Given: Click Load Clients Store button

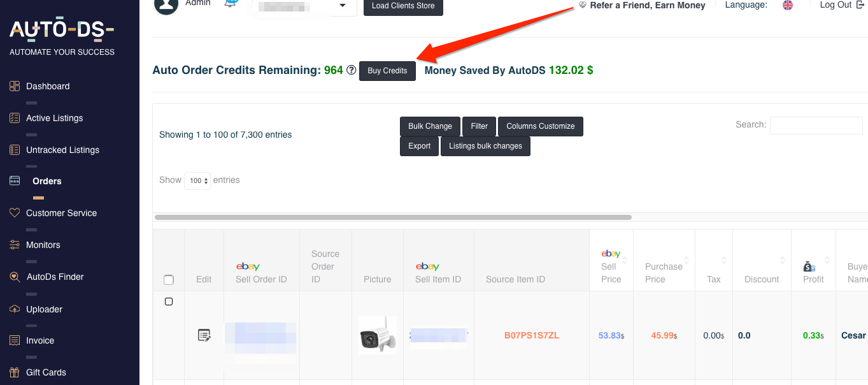Looking at the screenshot, I should point(403,6).
